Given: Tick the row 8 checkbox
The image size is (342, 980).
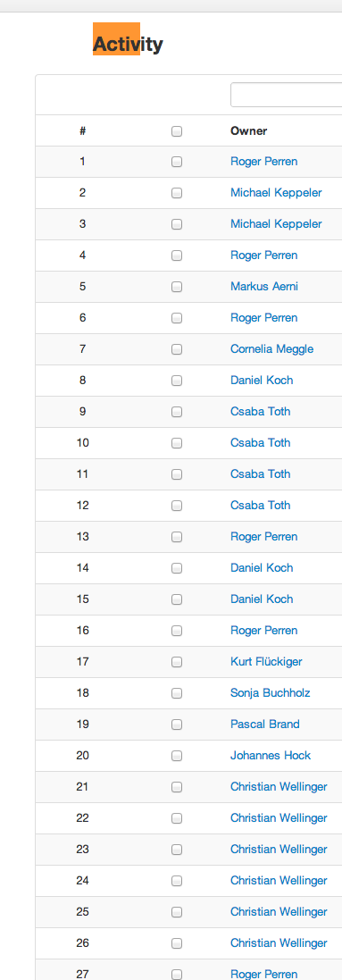Looking at the screenshot, I should [176, 381].
